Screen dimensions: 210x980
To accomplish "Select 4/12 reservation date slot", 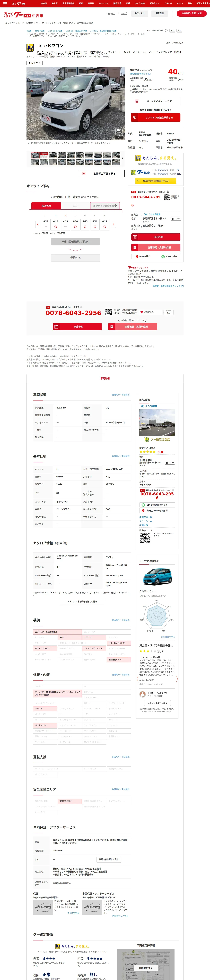I will pos(56,224).
